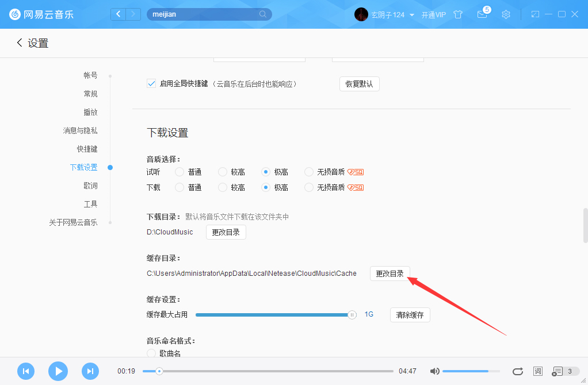The width and height of the screenshot is (588, 385).
Task: Uncheck 启用全局快捷键 option
Action: tap(151, 83)
